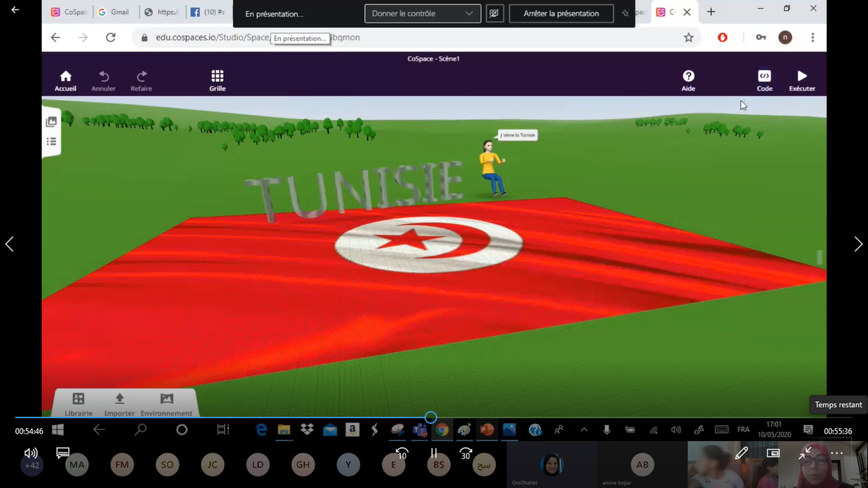The image size is (868, 488).
Task: Show previous item with left chevron
Action: [x=9, y=244]
